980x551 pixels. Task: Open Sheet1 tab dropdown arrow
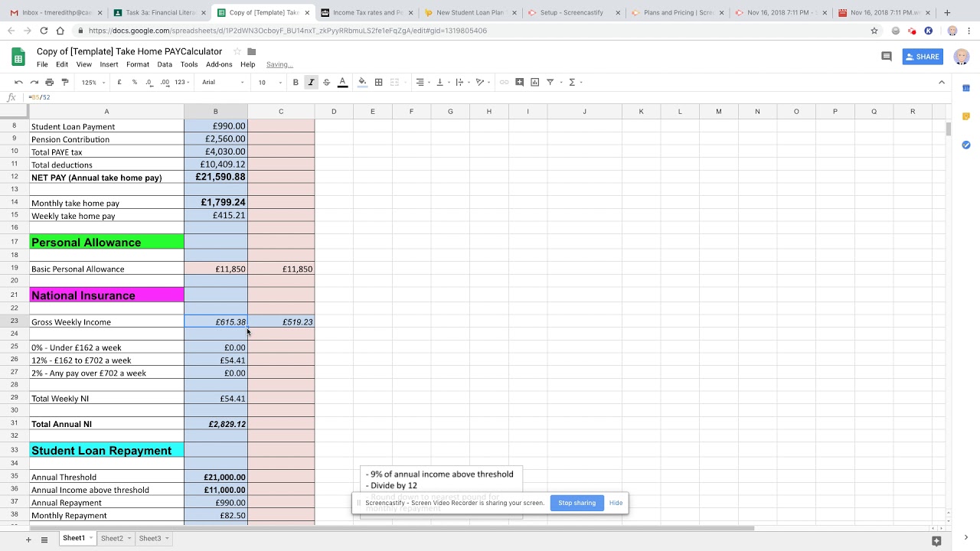coord(91,539)
